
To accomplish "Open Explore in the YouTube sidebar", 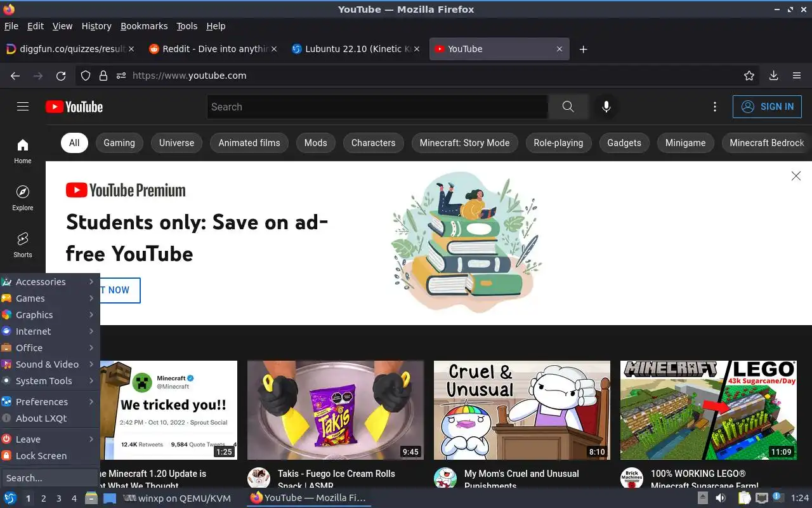I will coord(23,198).
